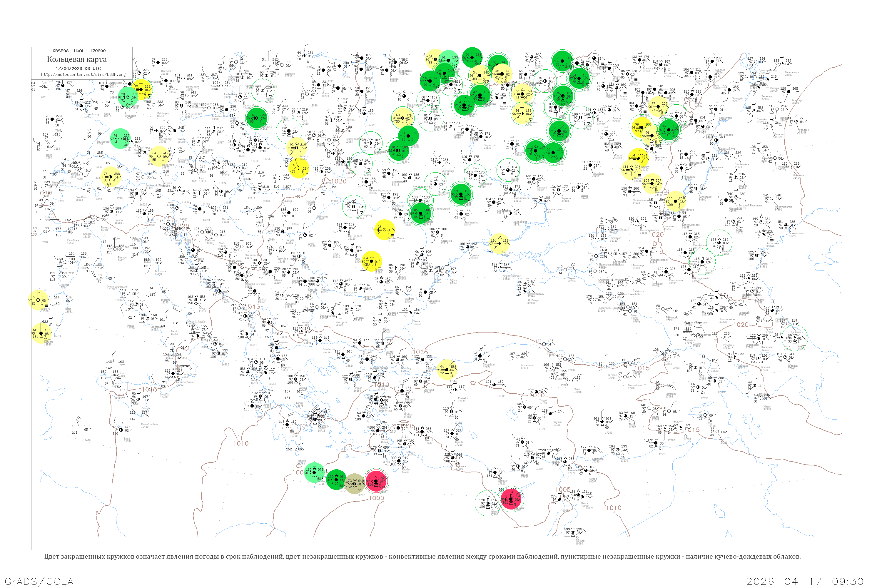882x588 pixels.
Task: Select the Rhodes 16749 station label
Action: tap(406, 471)
